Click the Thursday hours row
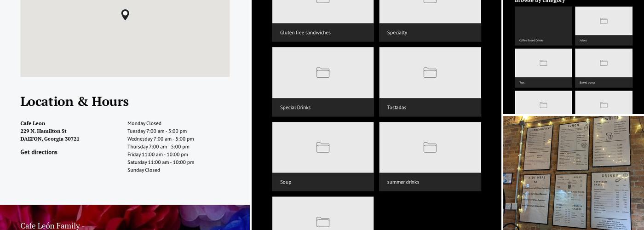644x230 pixels. (158, 147)
